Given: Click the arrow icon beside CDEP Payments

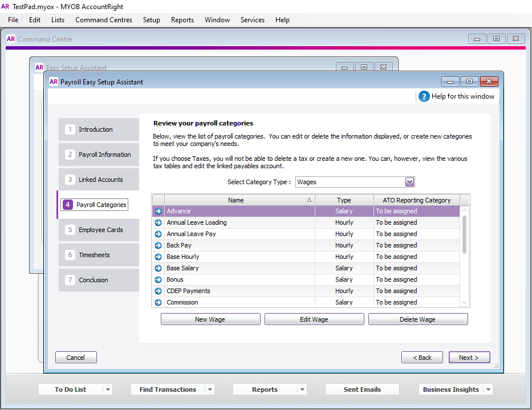Looking at the screenshot, I should pyautogui.click(x=158, y=291).
